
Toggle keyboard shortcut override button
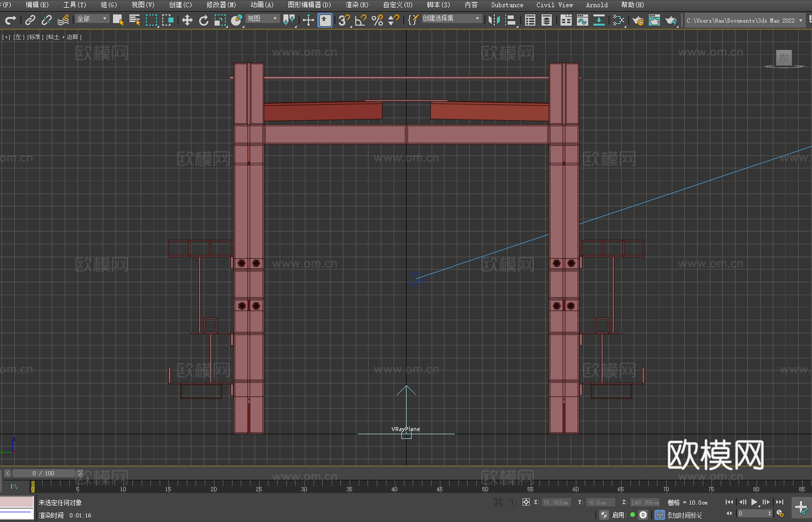325,20
